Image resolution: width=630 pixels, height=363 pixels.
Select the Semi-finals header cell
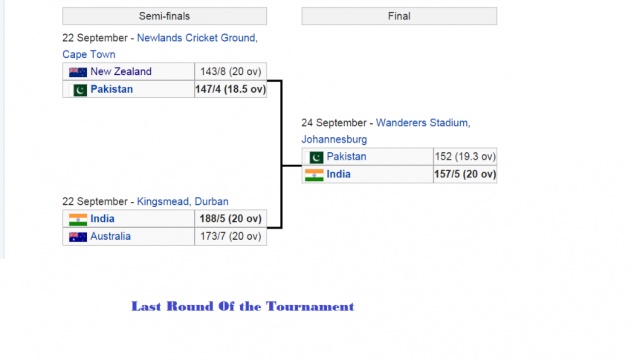164,16
